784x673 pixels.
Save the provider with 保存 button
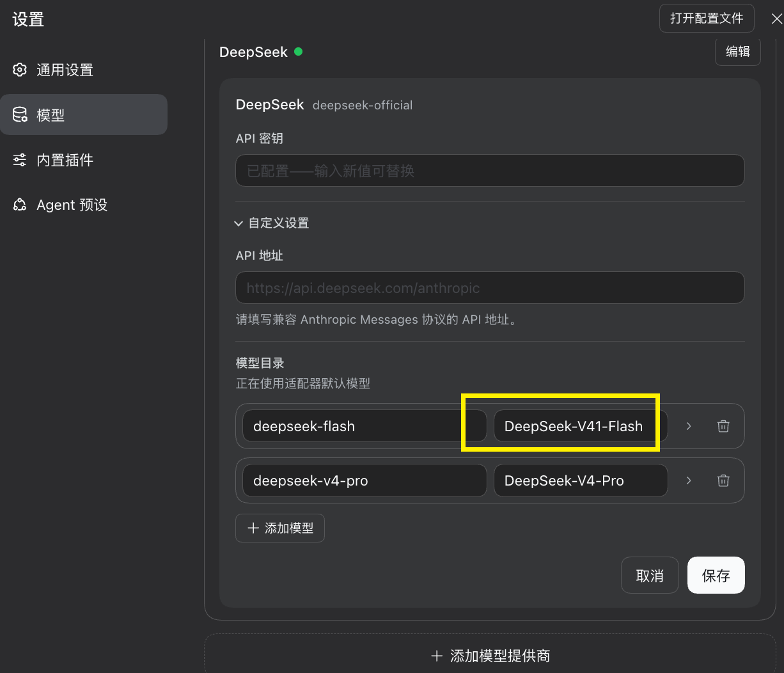click(716, 575)
